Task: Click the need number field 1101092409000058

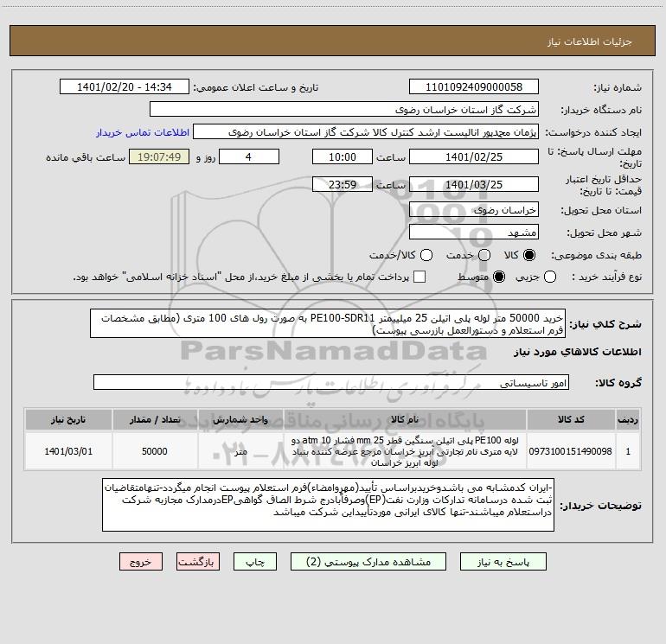Action: click(474, 86)
